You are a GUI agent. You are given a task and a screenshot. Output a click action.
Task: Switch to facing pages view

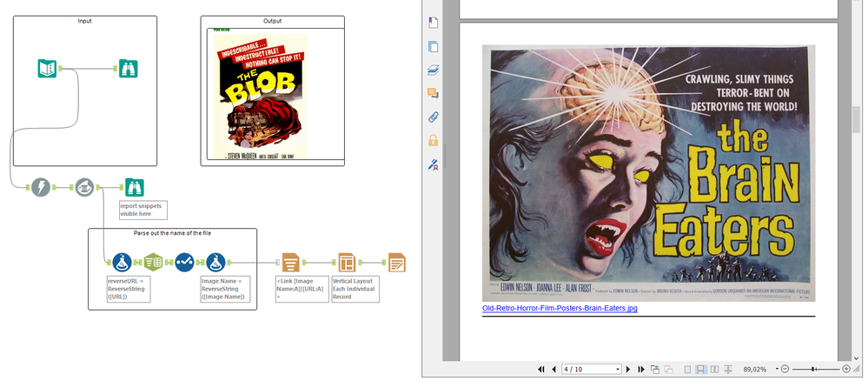715,370
